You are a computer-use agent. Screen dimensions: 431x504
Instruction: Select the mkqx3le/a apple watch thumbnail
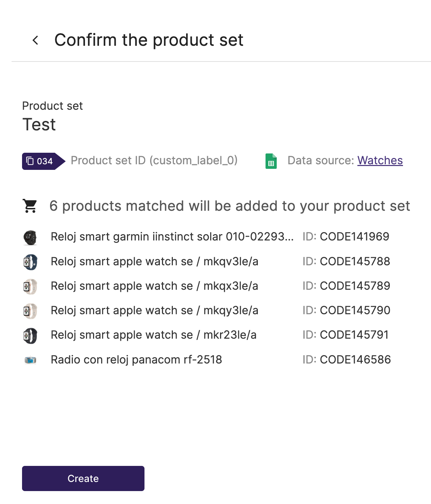(x=30, y=286)
